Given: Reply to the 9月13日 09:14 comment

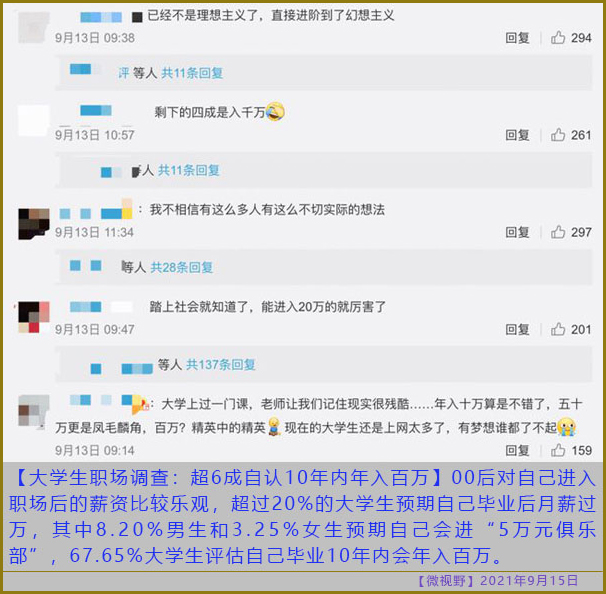Looking at the screenshot, I should pos(517,451).
